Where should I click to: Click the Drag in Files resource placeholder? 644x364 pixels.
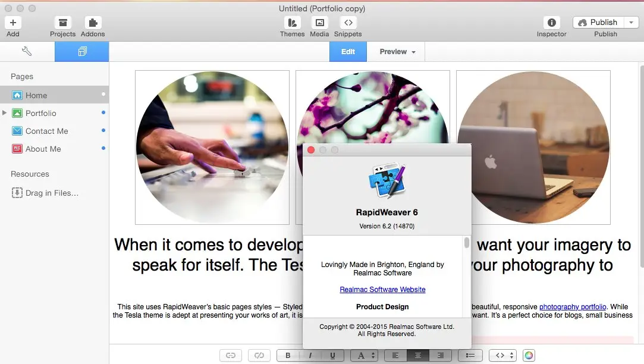coord(45,193)
